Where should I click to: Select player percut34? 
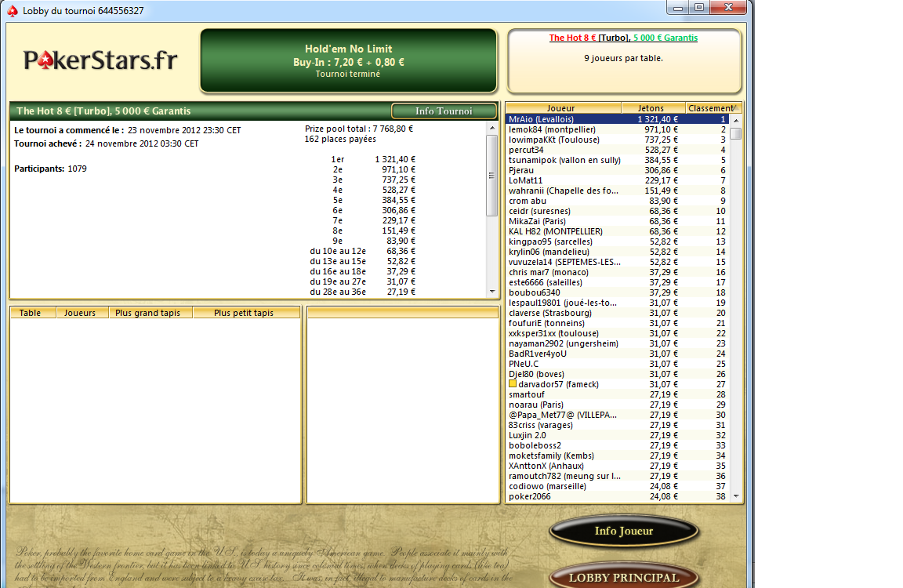coord(617,150)
